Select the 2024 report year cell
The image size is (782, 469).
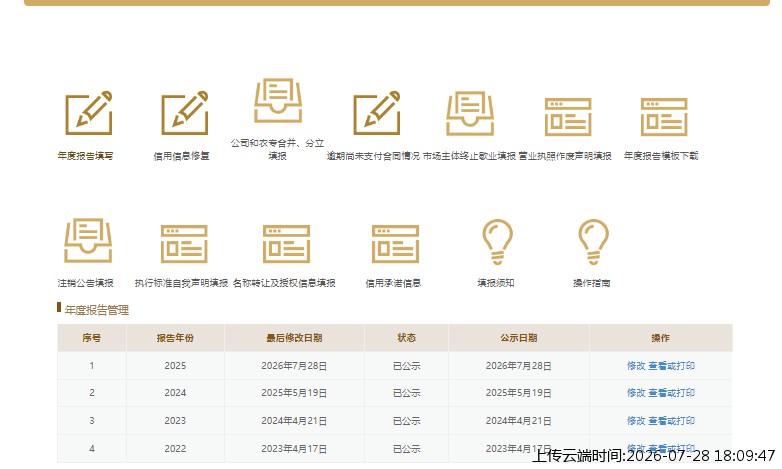tap(175, 393)
